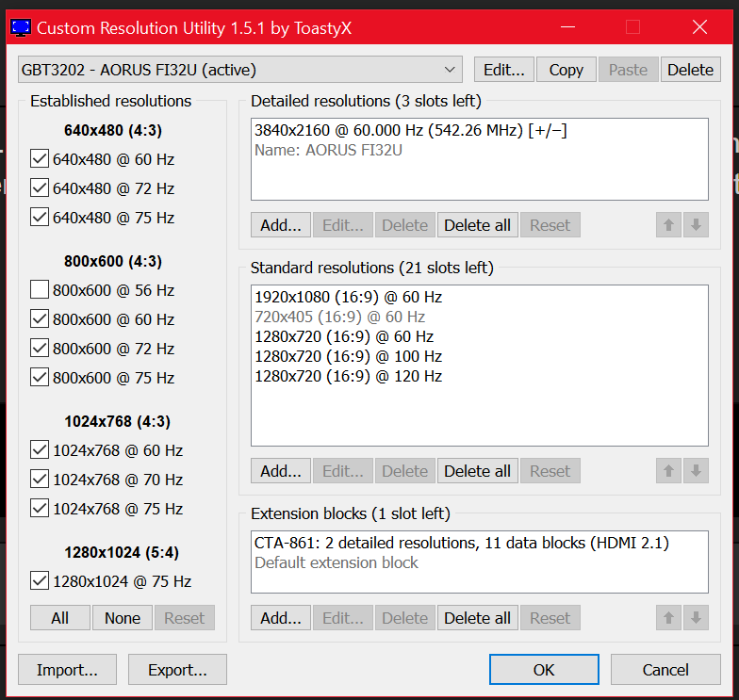Add a new detailed resolution

(280, 225)
